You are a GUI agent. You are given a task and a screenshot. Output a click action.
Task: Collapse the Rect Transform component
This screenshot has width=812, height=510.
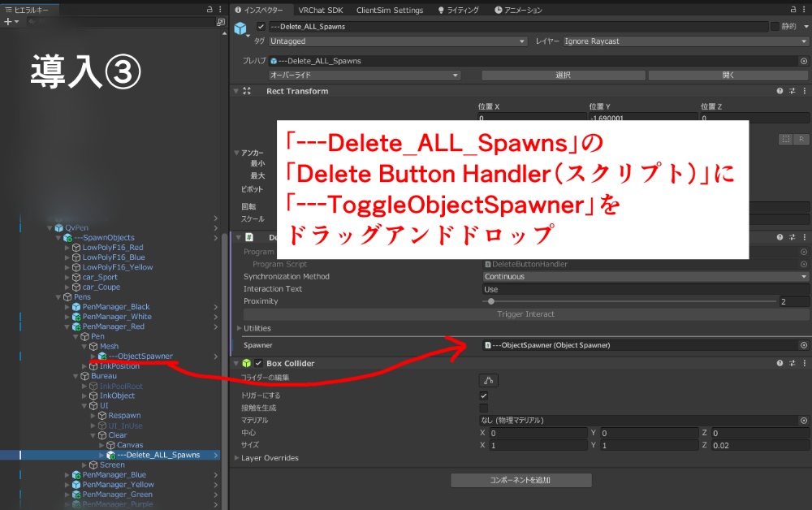236,91
